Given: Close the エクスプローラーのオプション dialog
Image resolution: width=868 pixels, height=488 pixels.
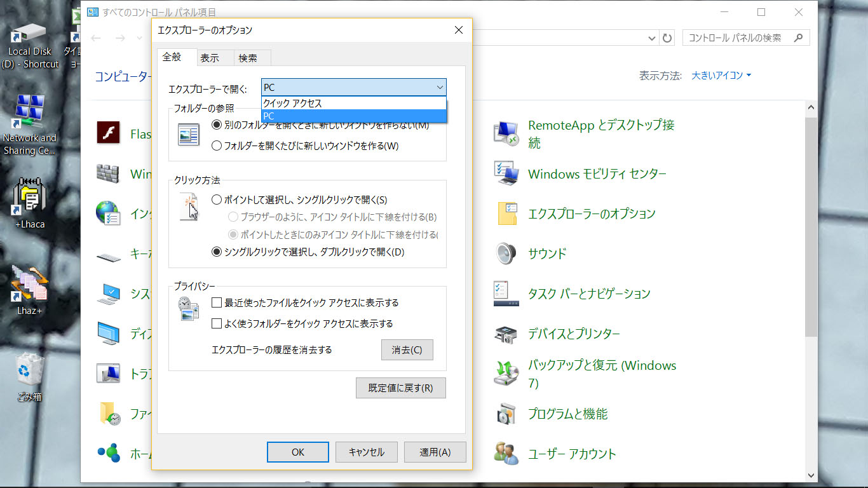Looking at the screenshot, I should pos(459,30).
